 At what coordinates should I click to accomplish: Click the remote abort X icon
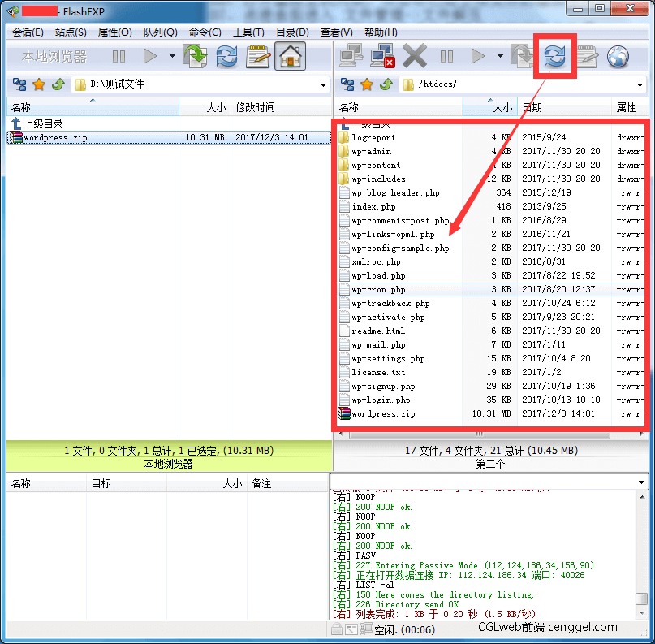(415, 56)
